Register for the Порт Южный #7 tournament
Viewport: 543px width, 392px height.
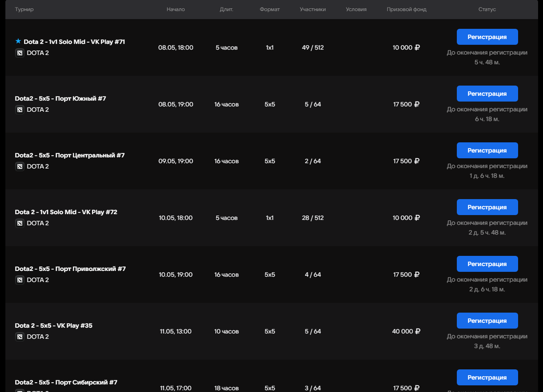pyautogui.click(x=487, y=94)
